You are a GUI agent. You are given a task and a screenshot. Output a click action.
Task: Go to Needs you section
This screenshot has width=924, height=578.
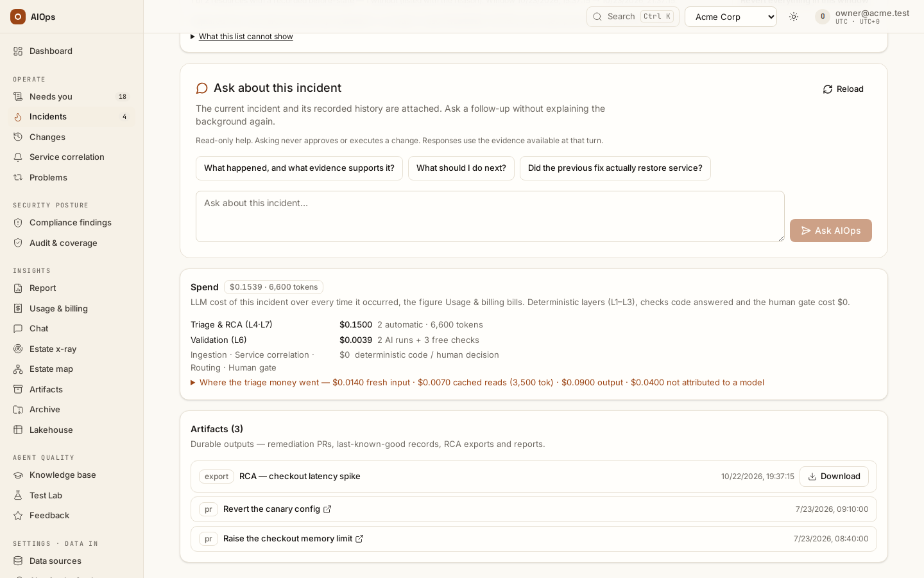72,97
